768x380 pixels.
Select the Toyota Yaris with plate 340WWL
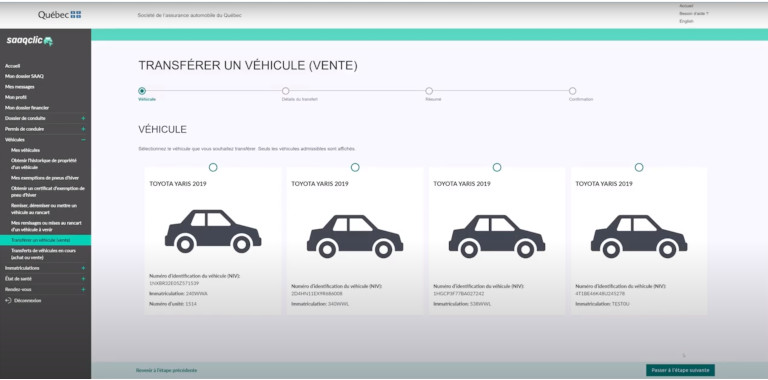coord(355,167)
